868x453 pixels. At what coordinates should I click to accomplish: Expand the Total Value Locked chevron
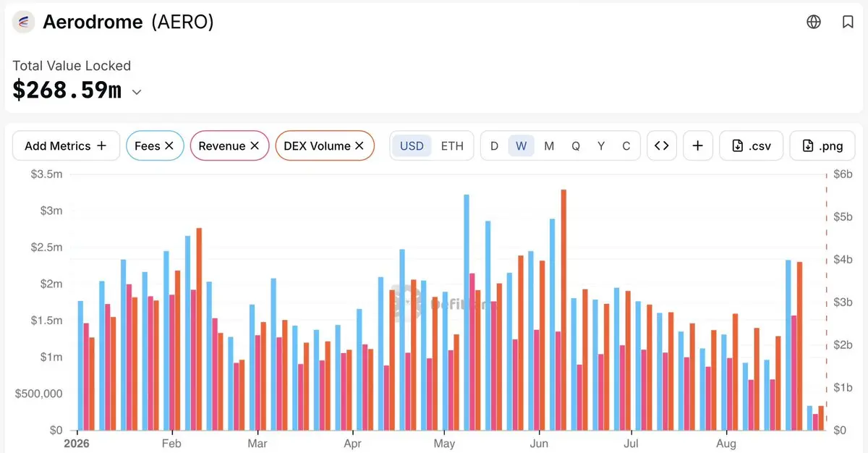136,92
